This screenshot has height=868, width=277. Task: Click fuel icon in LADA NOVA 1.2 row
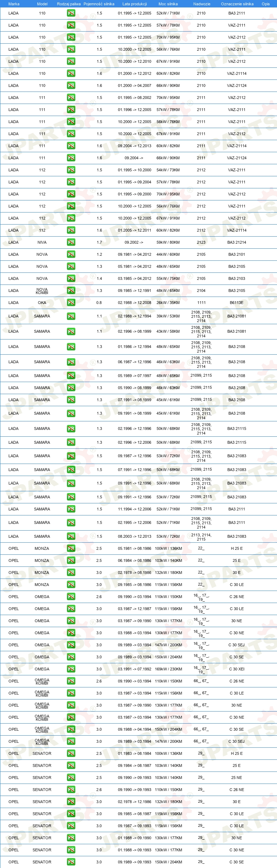(71, 254)
